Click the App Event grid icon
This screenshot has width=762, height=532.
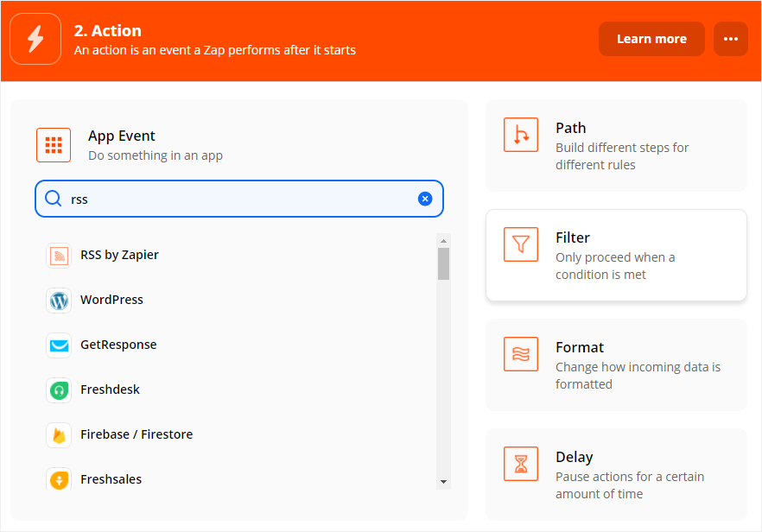tap(54, 145)
